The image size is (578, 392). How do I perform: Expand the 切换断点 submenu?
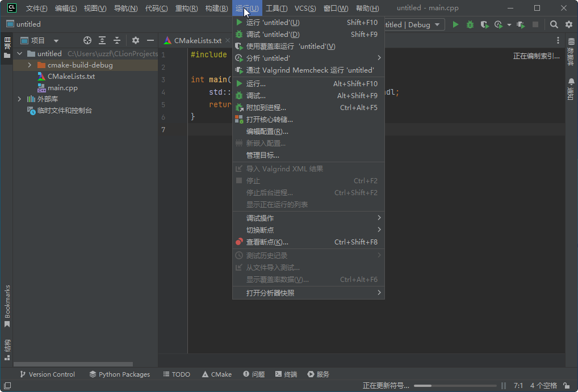pyautogui.click(x=308, y=230)
